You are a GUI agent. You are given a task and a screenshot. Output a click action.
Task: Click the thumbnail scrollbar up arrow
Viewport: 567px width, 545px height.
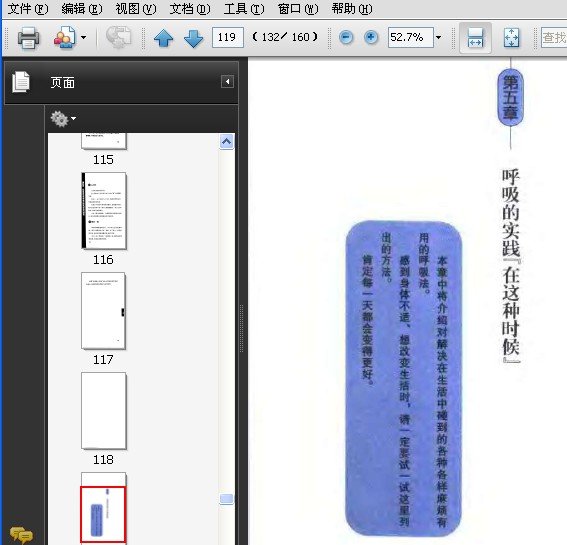click(227, 142)
